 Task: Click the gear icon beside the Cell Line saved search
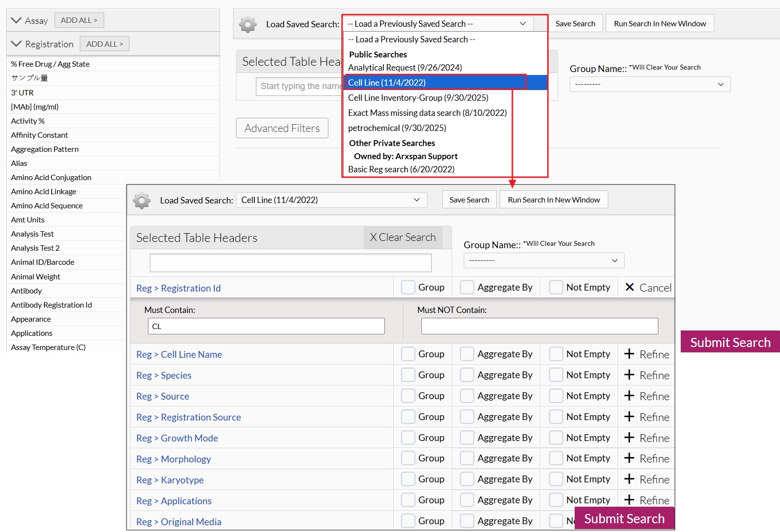click(x=142, y=200)
